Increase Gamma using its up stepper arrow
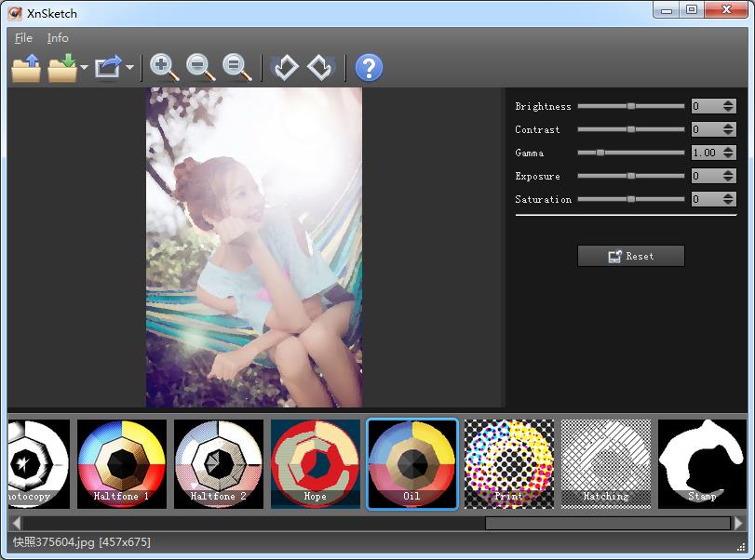This screenshot has height=560, width=755. tap(729, 149)
